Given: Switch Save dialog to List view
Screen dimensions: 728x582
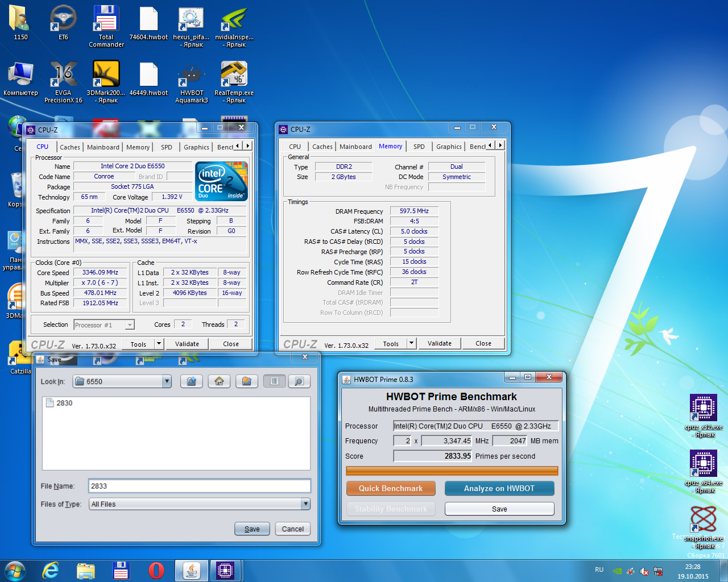Looking at the screenshot, I should 274,381.
